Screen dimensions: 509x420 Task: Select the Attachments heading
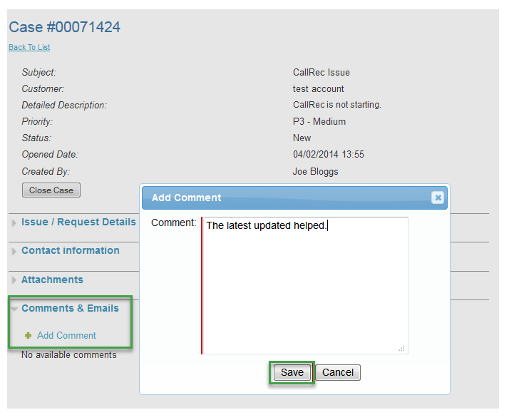coord(52,280)
